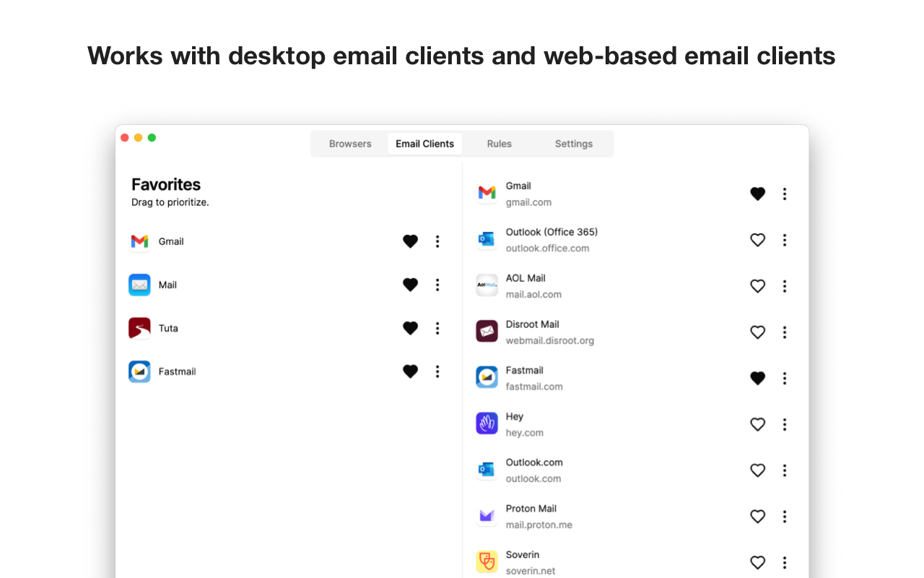The image size is (924, 578).
Task: Open the three-dot menu for Disroot Mail
Action: tap(785, 332)
